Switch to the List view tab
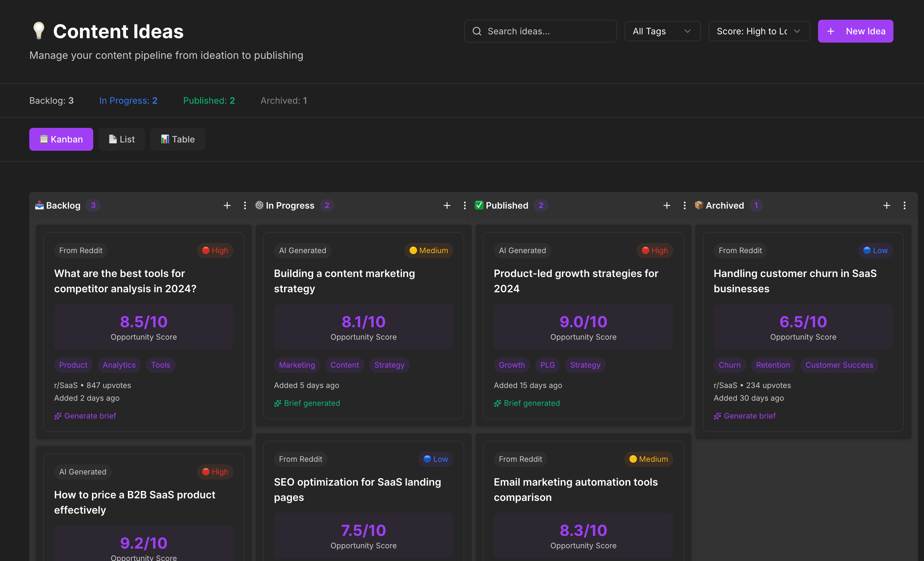This screenshot has width=924, height=561. (122, 139)
